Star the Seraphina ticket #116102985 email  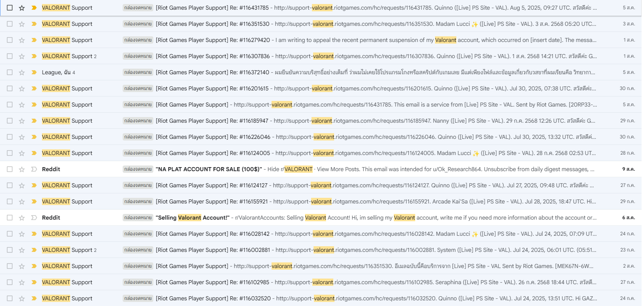[x=22, y=282]
